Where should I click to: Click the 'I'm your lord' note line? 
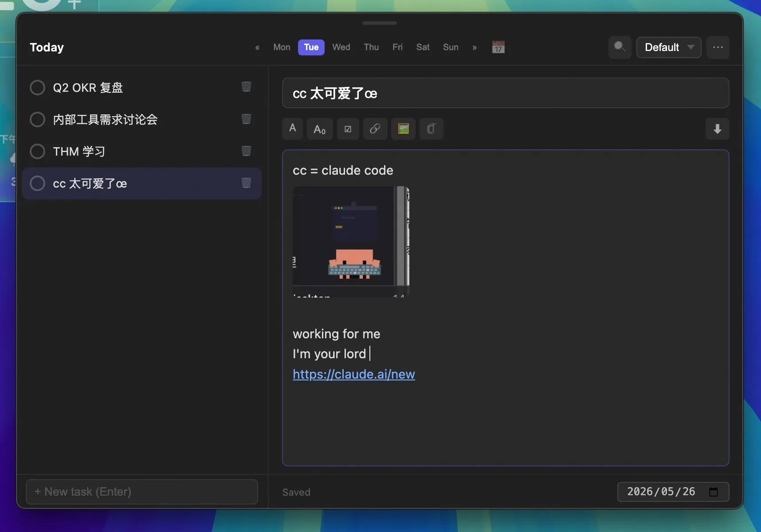[x=330, y=354]
